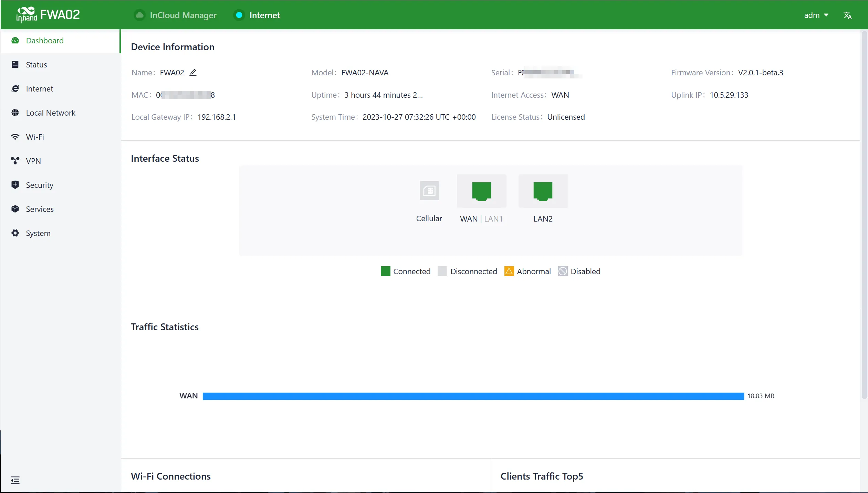This screenshot has height=493, width=868.
Task: Edit device name with pencil icon
Action: pyautogui.click(x=193, y=73)
